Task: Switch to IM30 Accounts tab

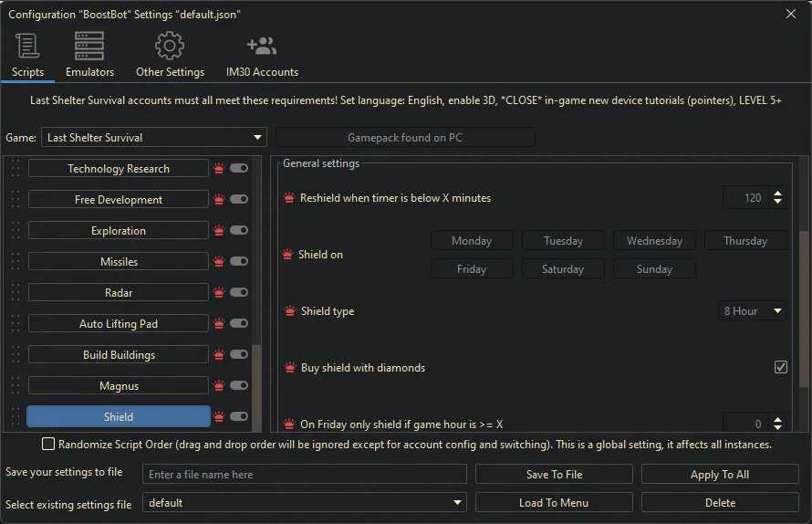Action: [262, 56]
